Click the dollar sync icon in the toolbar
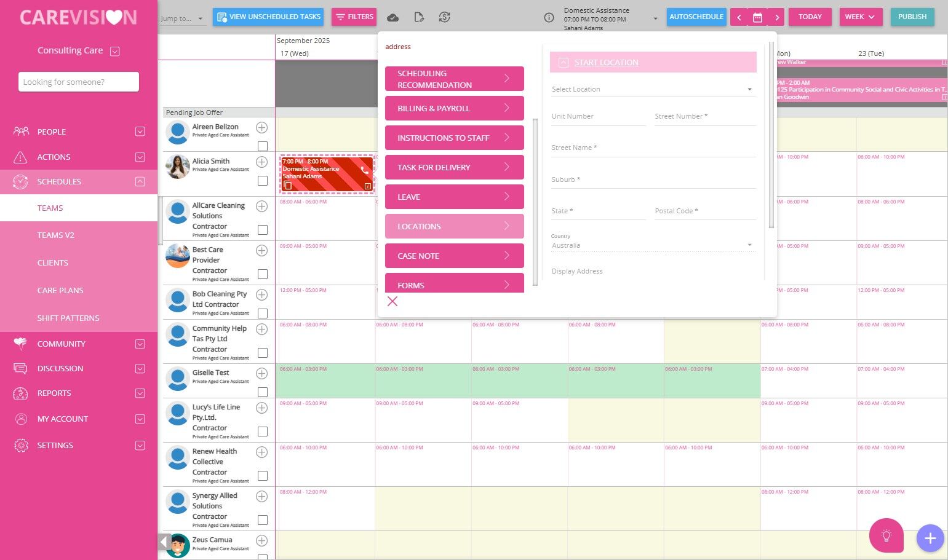 (x=445, y=17)
